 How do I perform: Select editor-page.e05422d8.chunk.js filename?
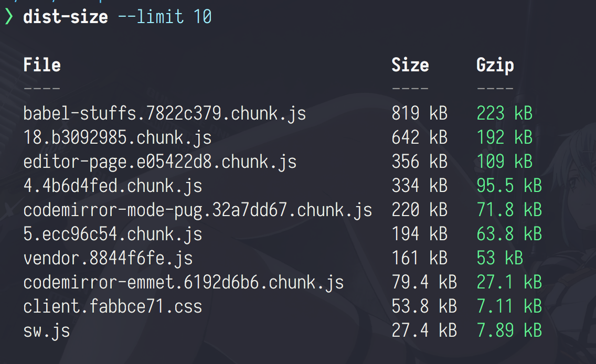click(160, 162)
